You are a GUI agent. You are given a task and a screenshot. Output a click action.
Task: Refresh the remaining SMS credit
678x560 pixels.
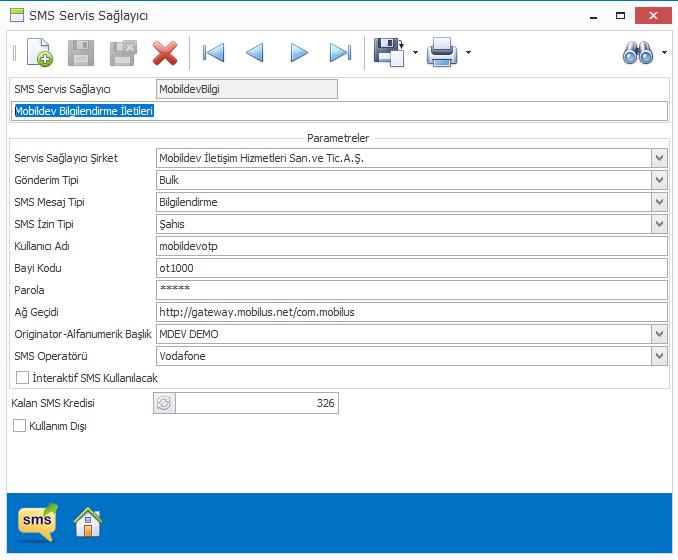click(164, 403)
